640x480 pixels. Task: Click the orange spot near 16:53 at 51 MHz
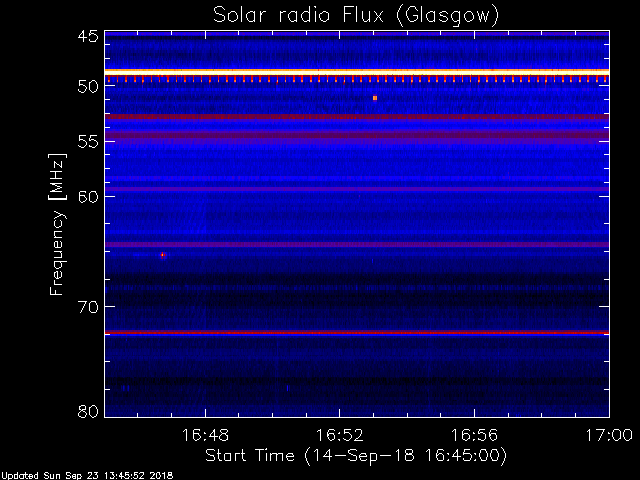coord(375,98)
